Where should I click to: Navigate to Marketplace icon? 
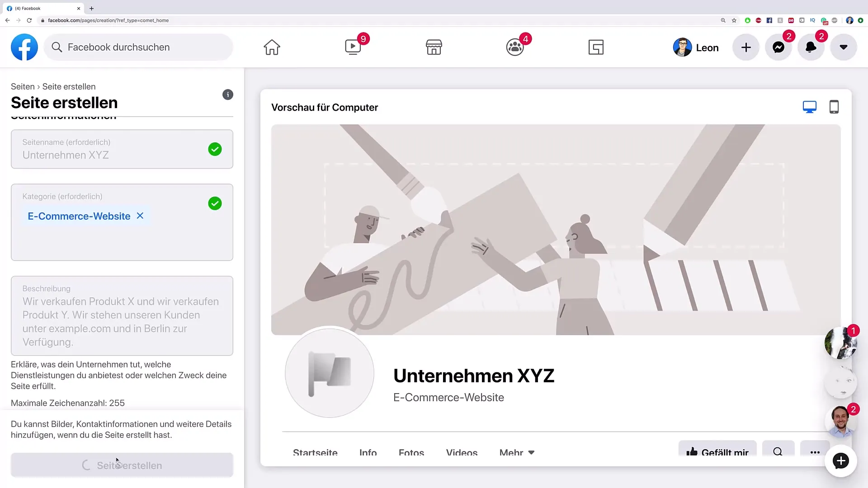click(x=434, y=47)
